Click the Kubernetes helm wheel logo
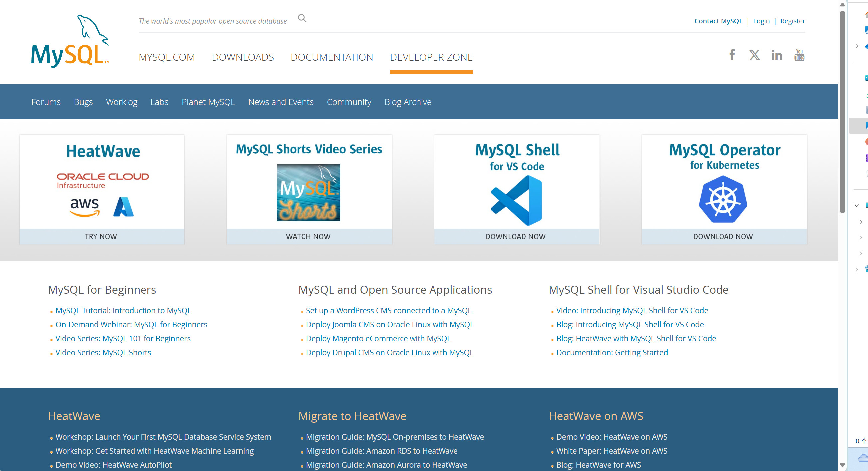The image size is (868, 471). 723,200
